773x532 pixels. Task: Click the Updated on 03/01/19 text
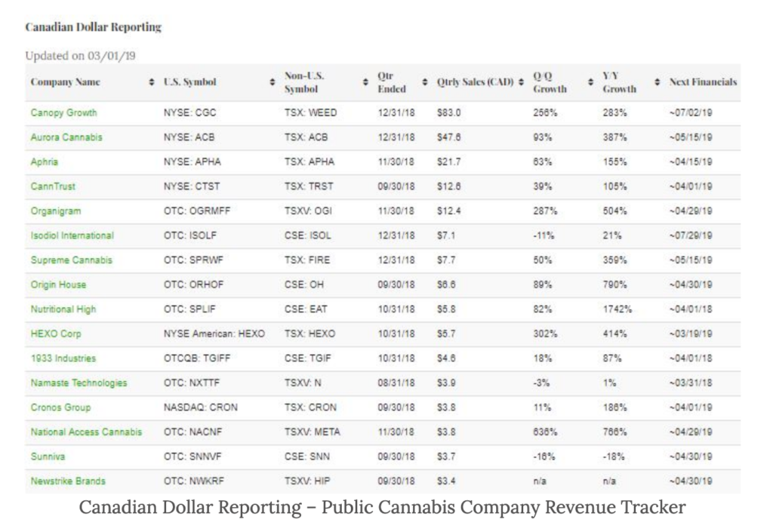tap(80, 56)
